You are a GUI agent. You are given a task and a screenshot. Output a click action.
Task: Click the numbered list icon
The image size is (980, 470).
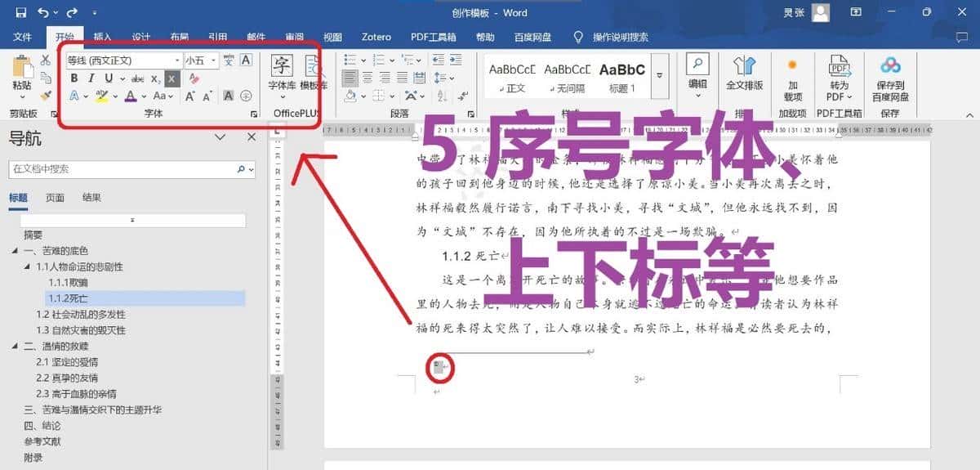(x=379, y=60)
